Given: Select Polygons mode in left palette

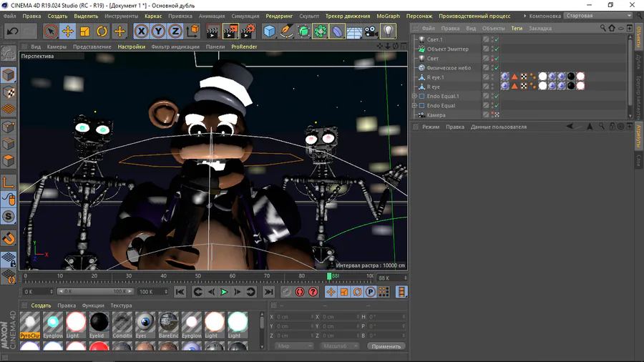Looking at the screenshot, I should pos(9,160).
